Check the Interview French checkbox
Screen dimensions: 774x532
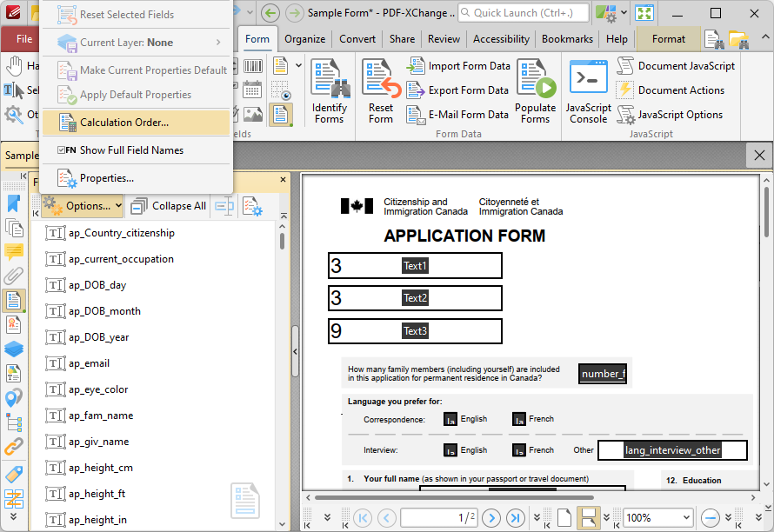tap(518, 450)
